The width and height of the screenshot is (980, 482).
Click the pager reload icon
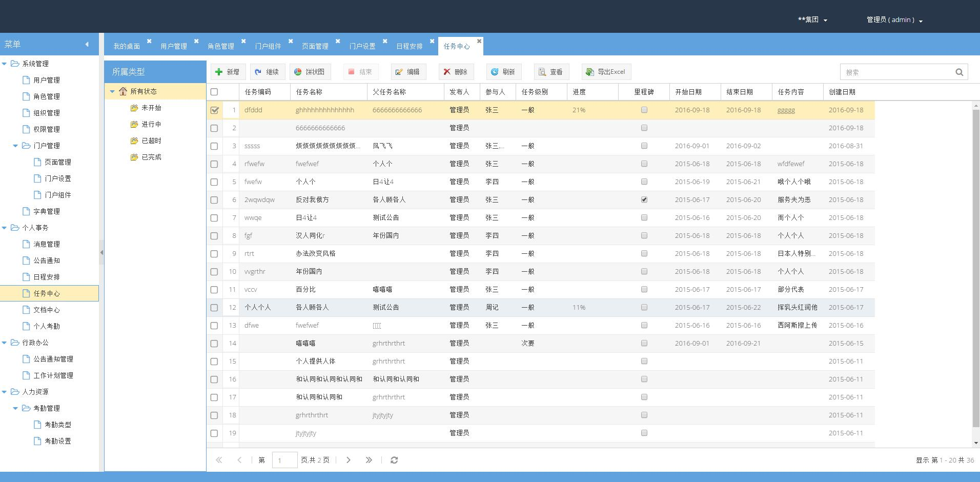click(394, 460)
